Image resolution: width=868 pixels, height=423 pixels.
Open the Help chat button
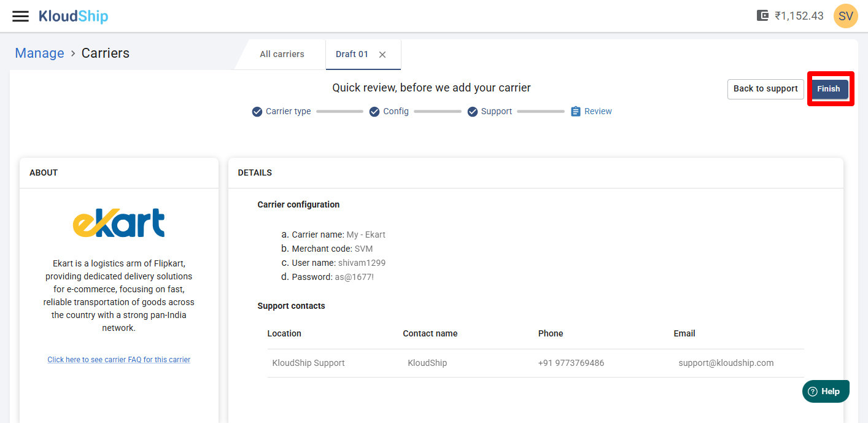(826, 392)
